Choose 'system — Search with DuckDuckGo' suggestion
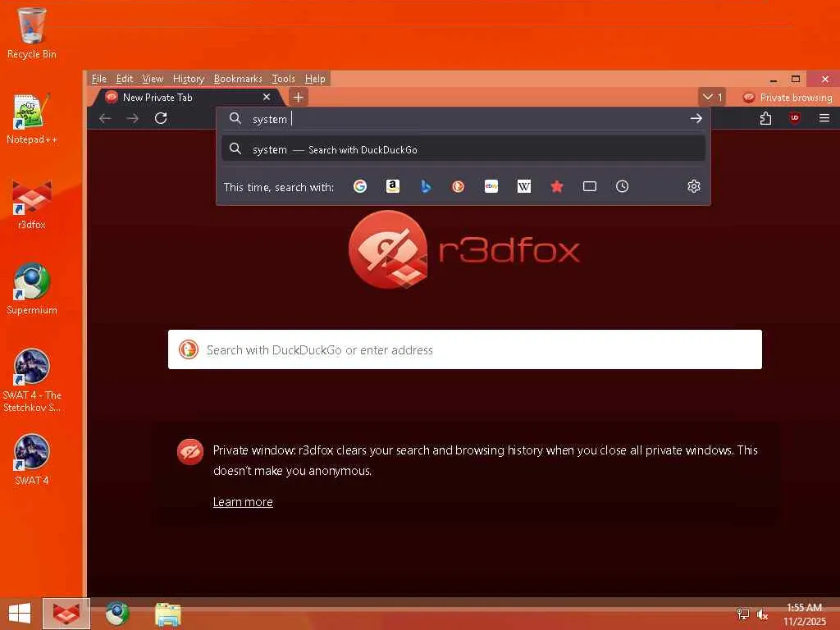840x630 pixels. tap(463, 149)
